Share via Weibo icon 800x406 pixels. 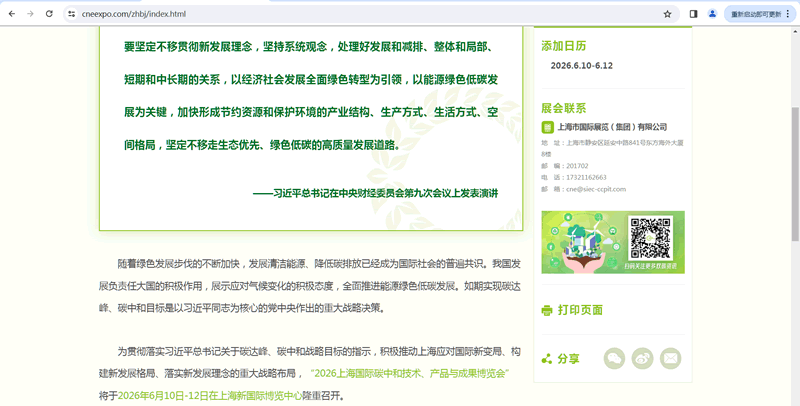pyautogui.click(x=642, y=358)
